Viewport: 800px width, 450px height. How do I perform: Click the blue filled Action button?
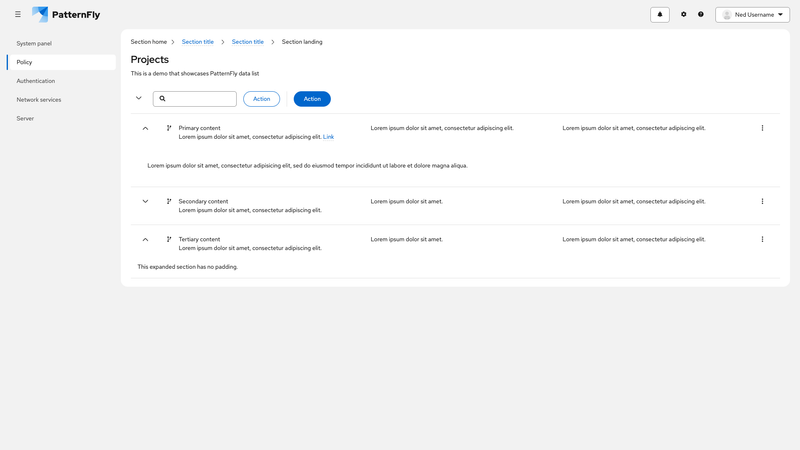coord(312,99)
